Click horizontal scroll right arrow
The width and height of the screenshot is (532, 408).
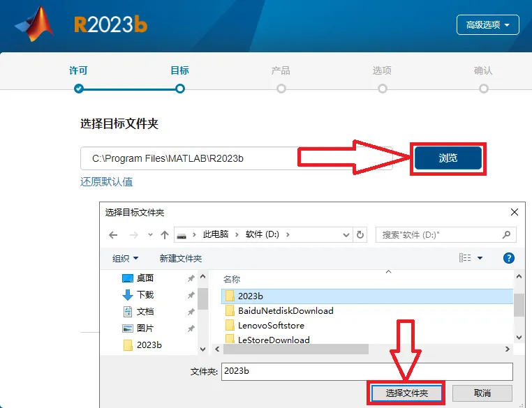pos(508,349)
